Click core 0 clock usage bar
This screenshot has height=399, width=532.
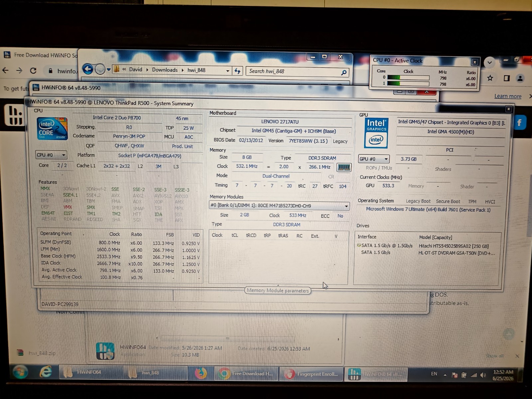[x=408, y=77]
